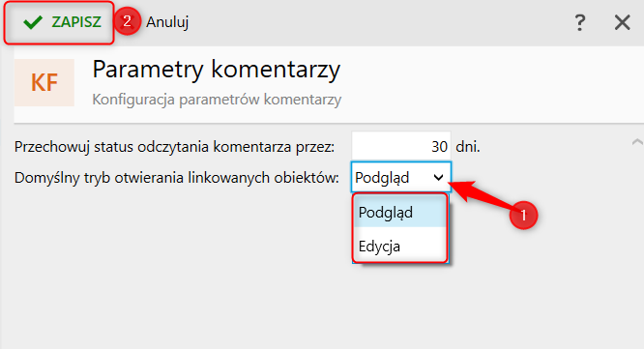This screenshot has height=349, width=644.
Task: Focus the 30 days input field
Action: 401,146
